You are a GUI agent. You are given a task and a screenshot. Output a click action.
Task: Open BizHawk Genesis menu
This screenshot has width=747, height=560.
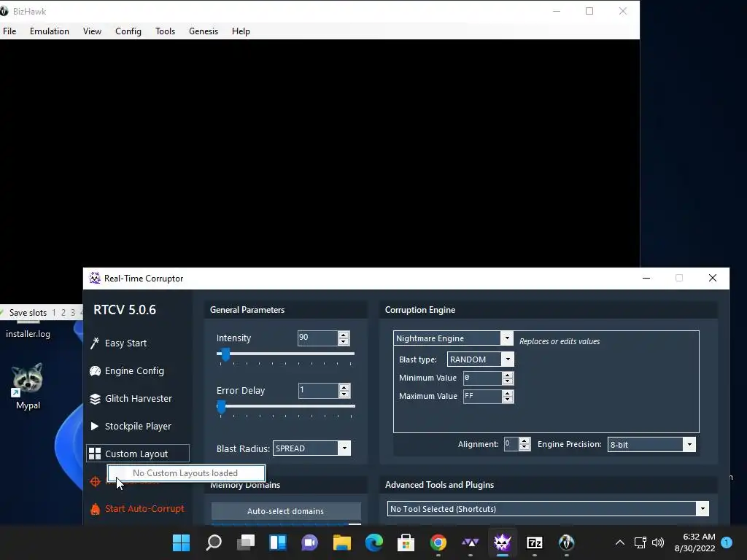pos(204,31)
